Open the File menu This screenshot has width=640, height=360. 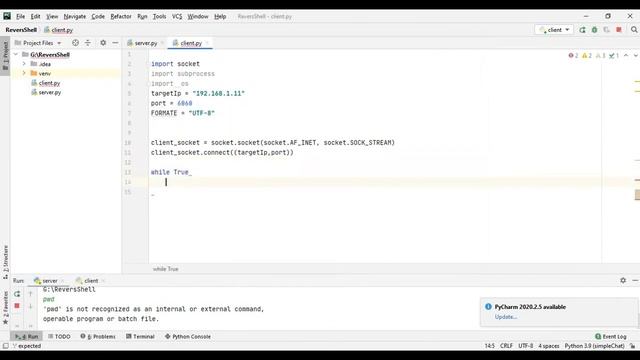(x=20, y=16)
